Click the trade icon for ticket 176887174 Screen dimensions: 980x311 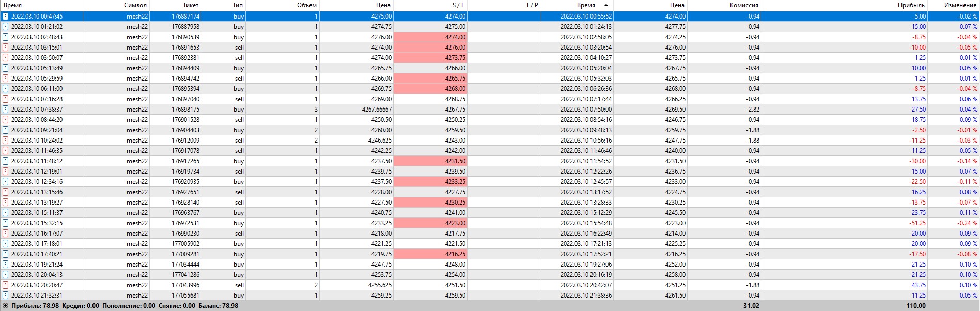coord(6,17)
